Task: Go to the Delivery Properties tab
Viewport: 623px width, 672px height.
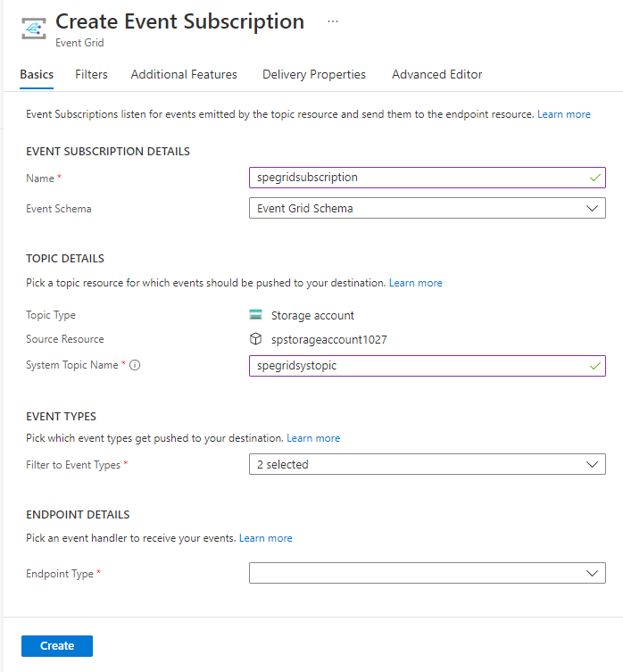Action: (314, 75)
